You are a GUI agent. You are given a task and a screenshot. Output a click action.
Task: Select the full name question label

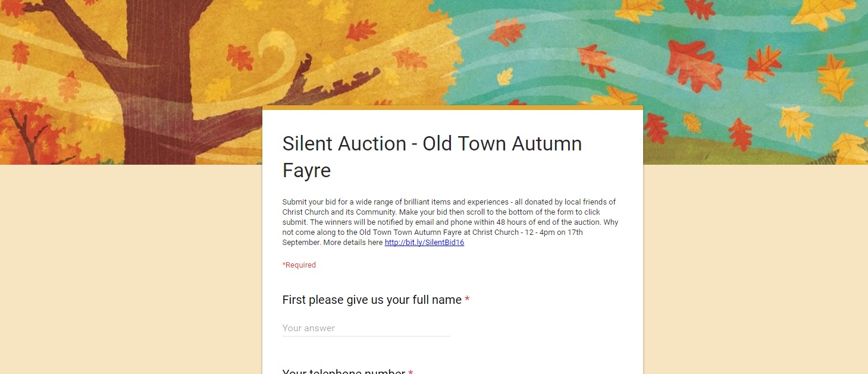tap(372, 300)
